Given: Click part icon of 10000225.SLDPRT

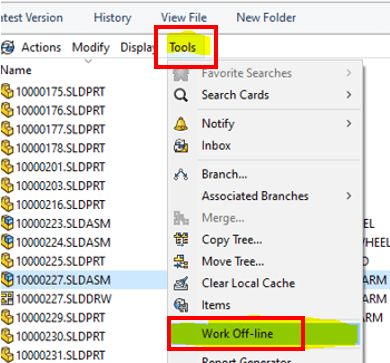Looking at the screenshot, I should (x=7, y=261).
